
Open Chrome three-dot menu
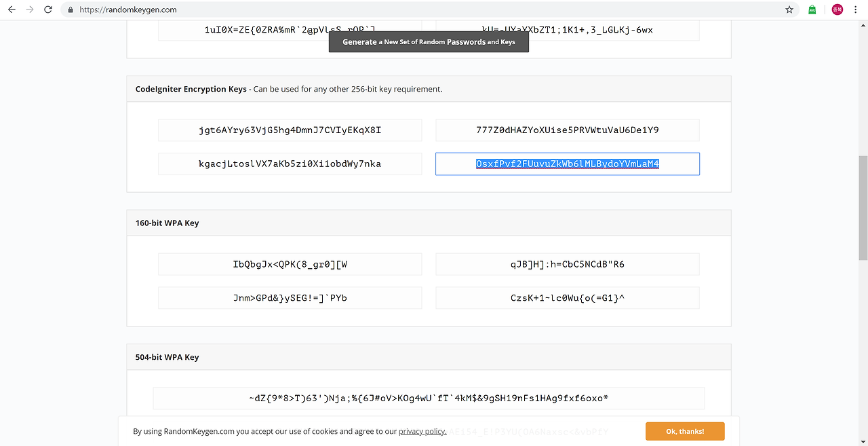click(x=857, y=10)
